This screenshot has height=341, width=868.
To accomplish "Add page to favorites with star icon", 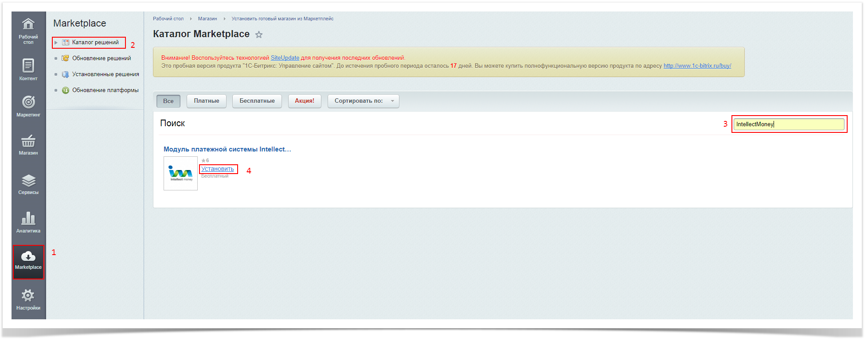I will (x=259, y=35).
